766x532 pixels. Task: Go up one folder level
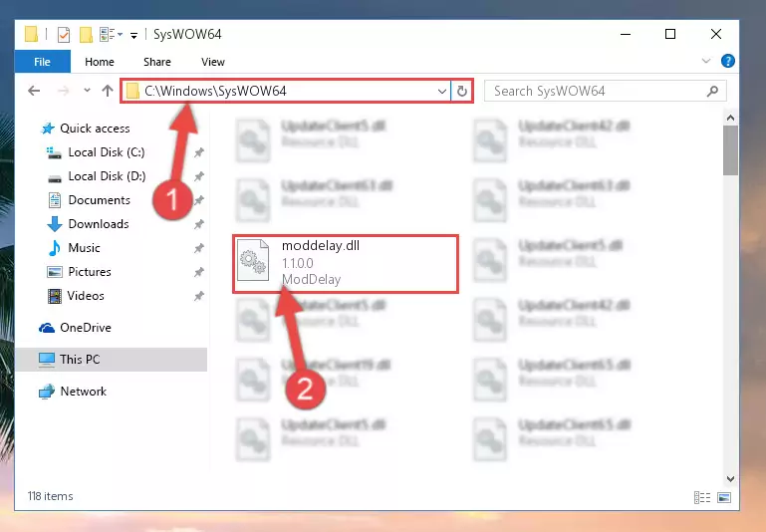tap(108, 91)
